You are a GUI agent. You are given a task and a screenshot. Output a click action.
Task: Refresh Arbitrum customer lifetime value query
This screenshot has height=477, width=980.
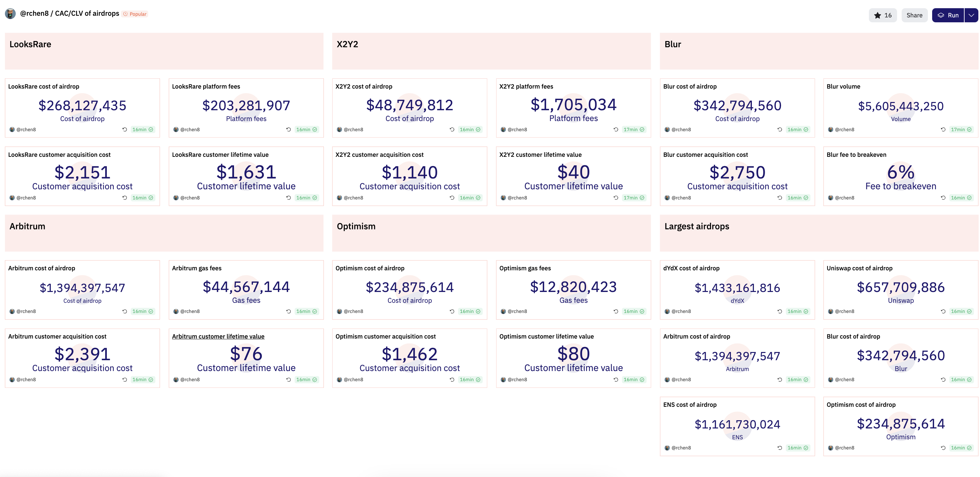click(x=288, y=380)
